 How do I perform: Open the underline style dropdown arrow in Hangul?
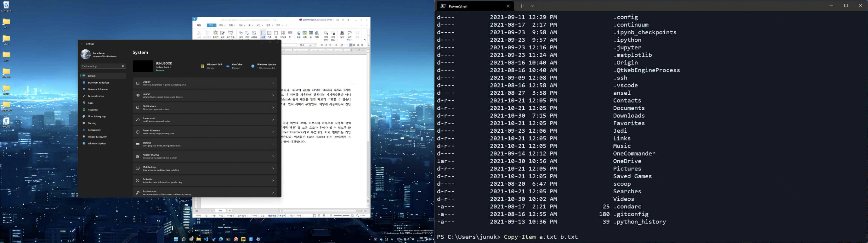tap(332, 45)
